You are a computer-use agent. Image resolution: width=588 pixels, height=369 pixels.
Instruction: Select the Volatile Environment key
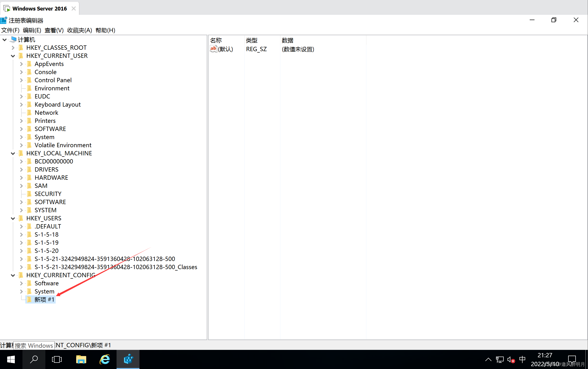(x=63, y=145)
